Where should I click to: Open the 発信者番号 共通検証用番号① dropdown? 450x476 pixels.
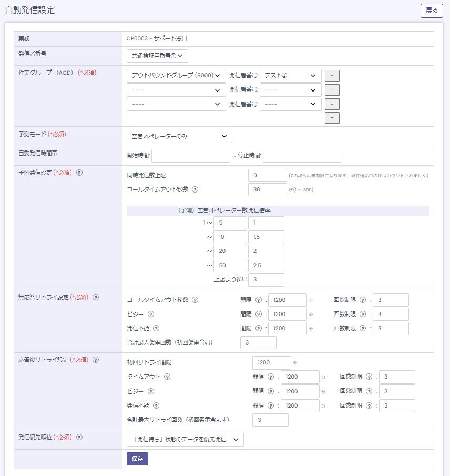tap(157, 56)
